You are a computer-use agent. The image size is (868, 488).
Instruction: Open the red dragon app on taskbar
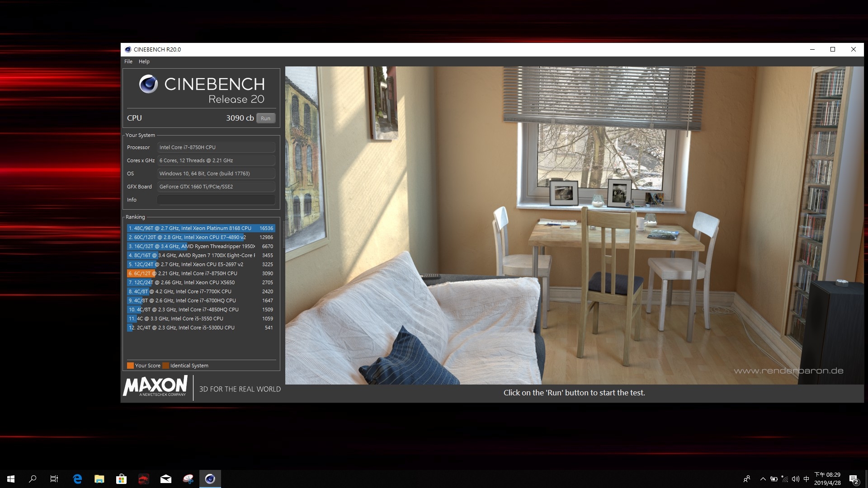pyautogui.click(x=143, y=479)
